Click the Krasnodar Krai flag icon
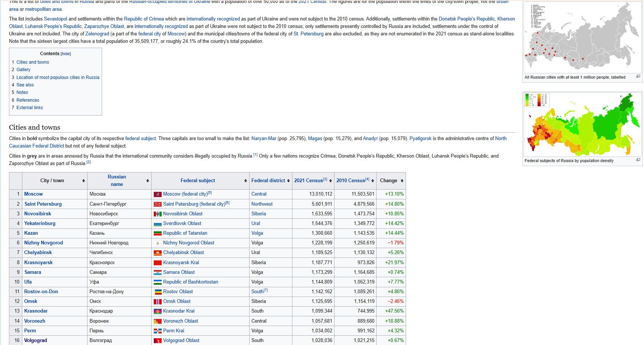This screenshot has height=345, width=644. pos(158,311)
